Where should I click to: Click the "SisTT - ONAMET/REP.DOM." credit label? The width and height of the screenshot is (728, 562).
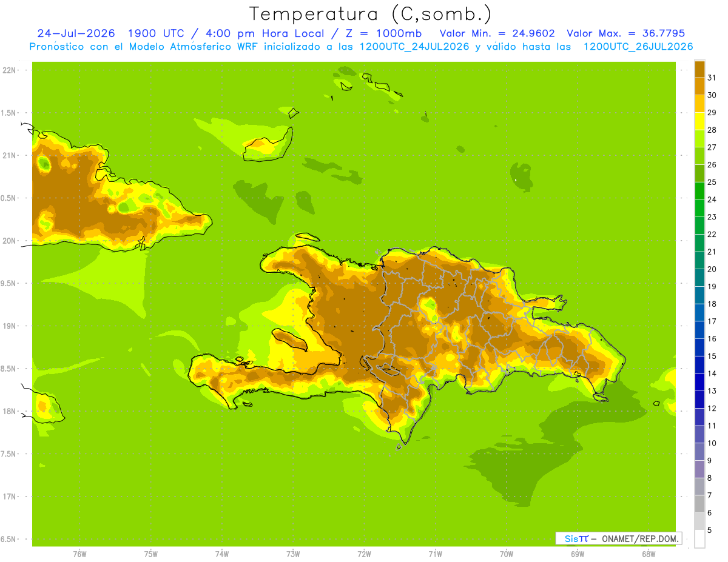point(618,538)
